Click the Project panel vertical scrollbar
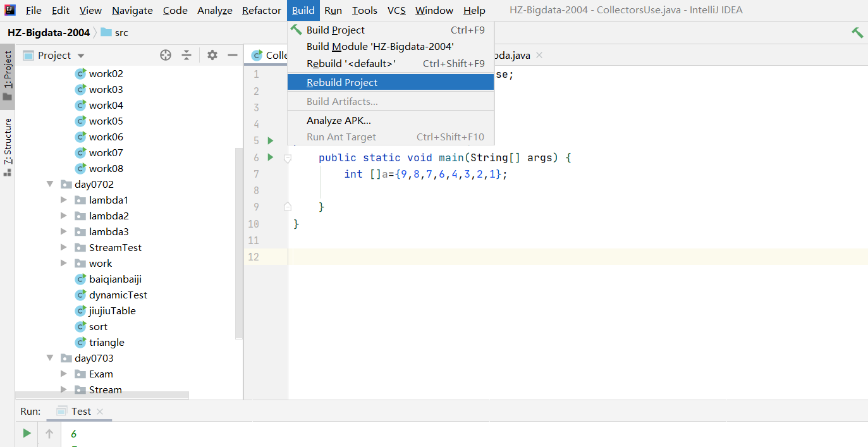This screenshot has height=447, width=868. (x=239, y=243)
